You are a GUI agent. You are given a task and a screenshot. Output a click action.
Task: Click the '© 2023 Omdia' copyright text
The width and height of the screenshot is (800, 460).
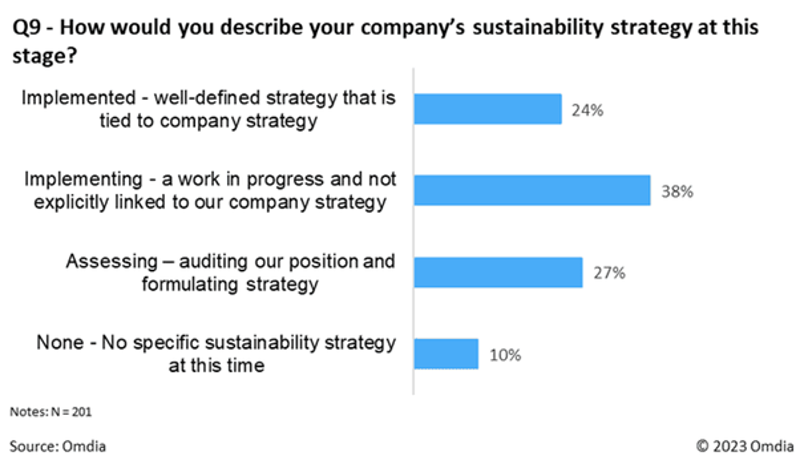[x=745, y=446]
